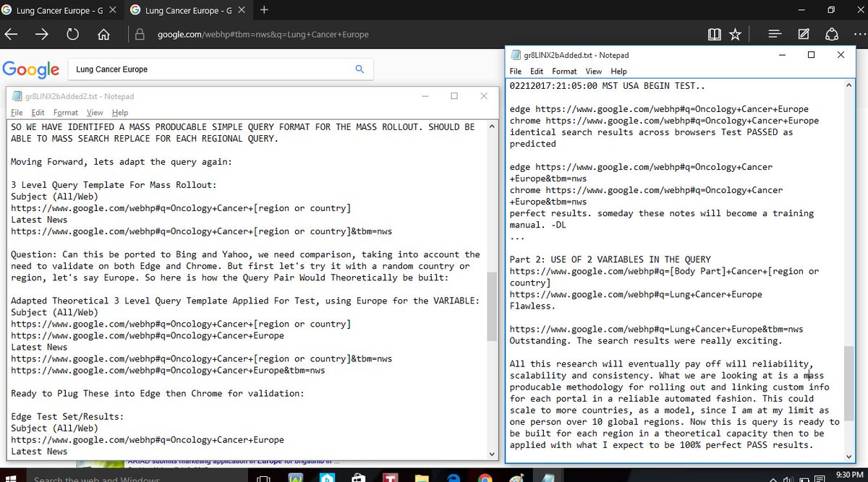The width and height of the screenshot is (868, 482).
Task: Click URL 'https://www.google.com/webhp#q=Lung+Cancer+Europe&tbm=nws' in right Notepad
Action: (x=656, y=329)
